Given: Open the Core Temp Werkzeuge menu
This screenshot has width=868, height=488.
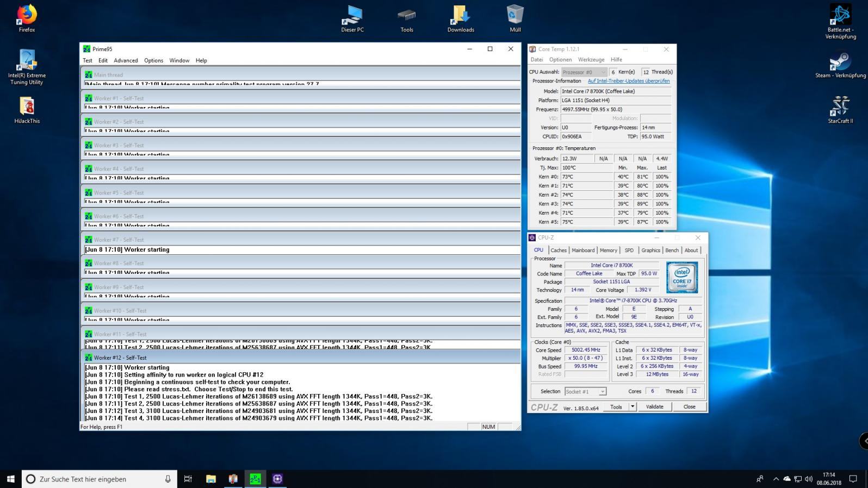Looking at the screenshot, I should click(x=591, y=60).
